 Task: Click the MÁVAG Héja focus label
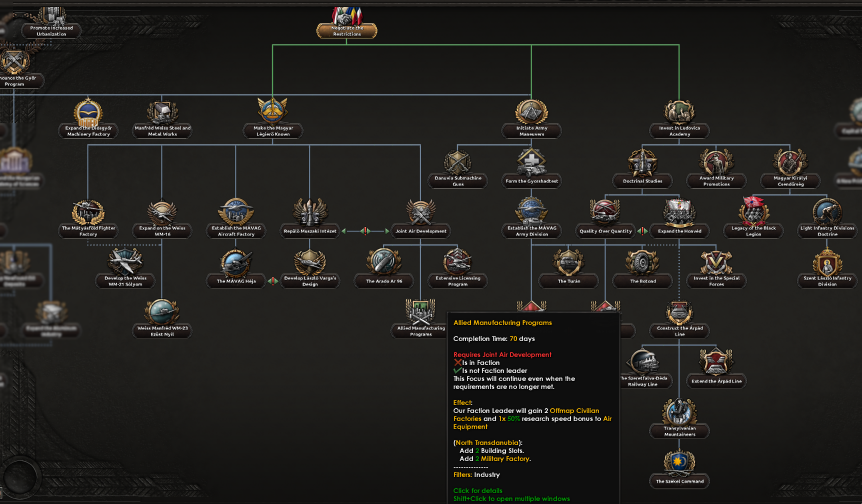click(236, 281)
